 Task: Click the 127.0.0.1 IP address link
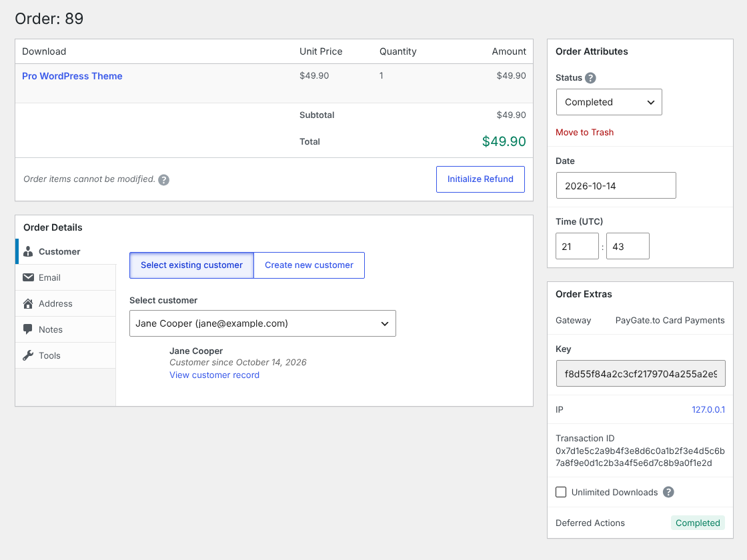point(708,409)
